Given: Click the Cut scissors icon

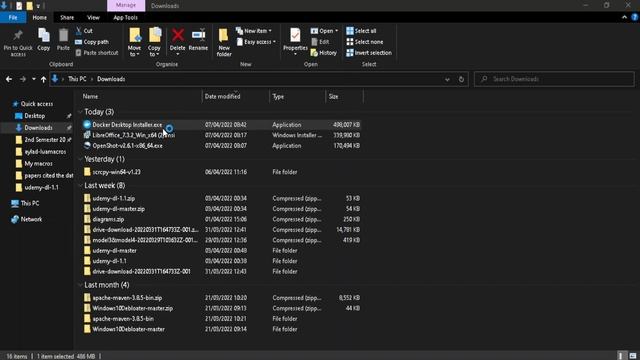Looking at the screenshot, I should tap(79, 31).
